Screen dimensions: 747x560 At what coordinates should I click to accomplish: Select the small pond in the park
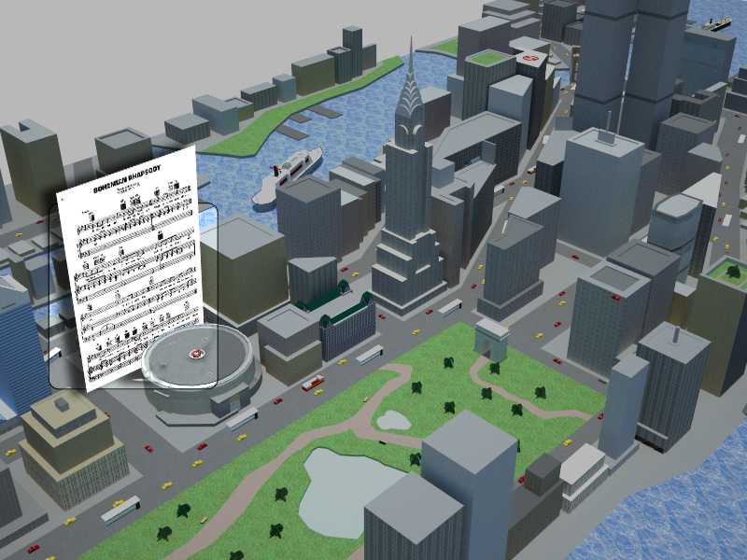click(395, 421)
